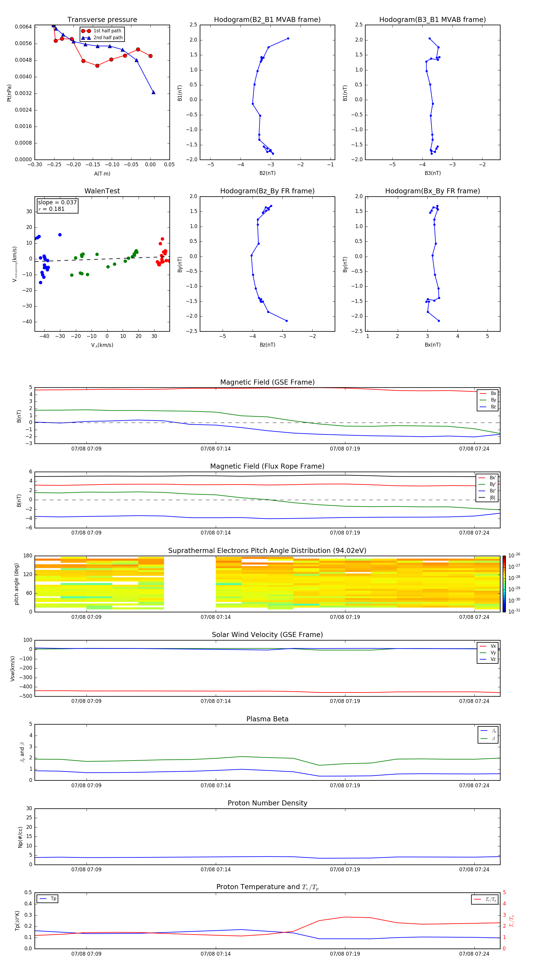Click the 'Hodogram(B3_B1 MVAB frame)' title
The width and height of the screenshot is (535, 980).
click(x=432, y=20)
